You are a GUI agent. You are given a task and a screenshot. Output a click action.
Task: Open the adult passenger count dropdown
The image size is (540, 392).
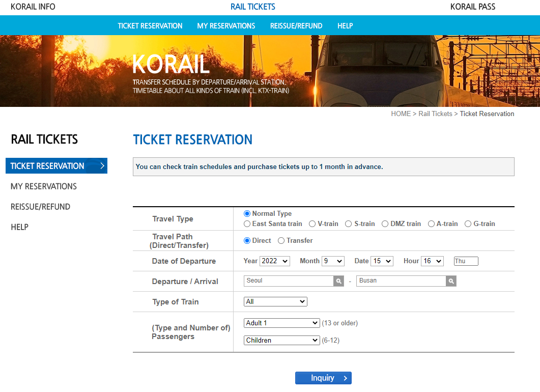(281, 323)
